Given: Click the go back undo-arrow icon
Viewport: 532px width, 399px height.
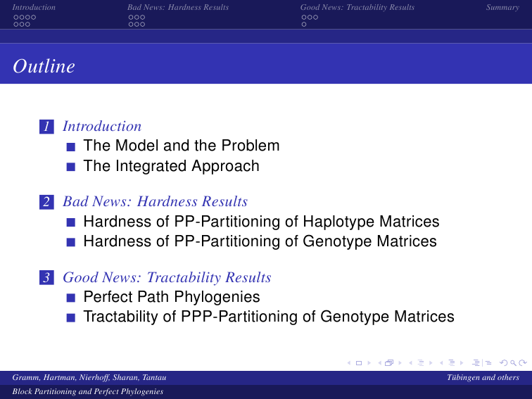Looking at the screenshot, I should 504,363.
